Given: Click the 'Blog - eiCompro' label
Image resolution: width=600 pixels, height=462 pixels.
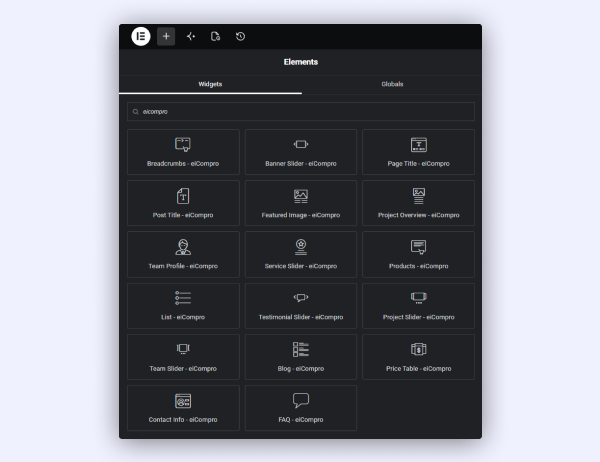Looking at the screenshot, I should [301, 368].
